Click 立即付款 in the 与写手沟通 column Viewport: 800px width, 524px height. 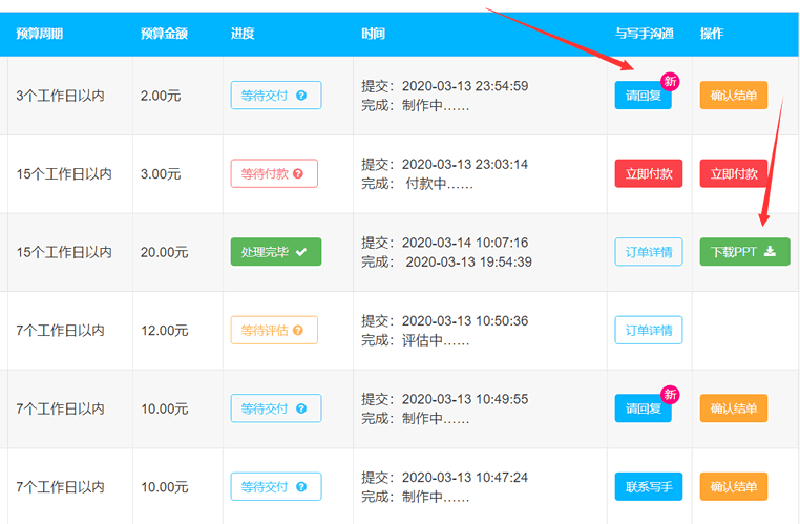coord(648,174)
